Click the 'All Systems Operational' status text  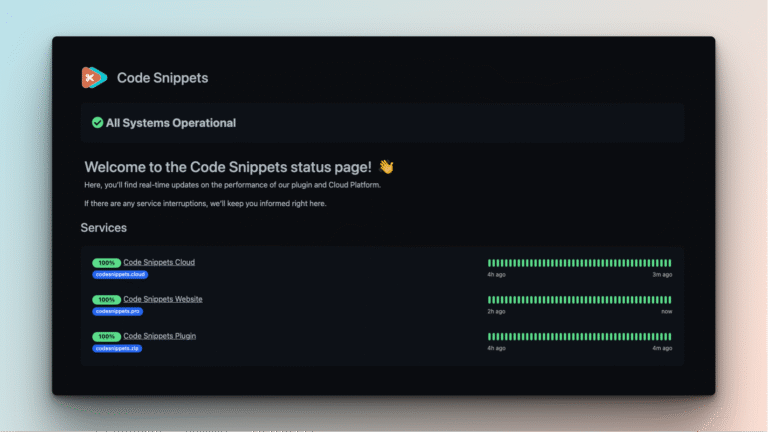(170, 122)
